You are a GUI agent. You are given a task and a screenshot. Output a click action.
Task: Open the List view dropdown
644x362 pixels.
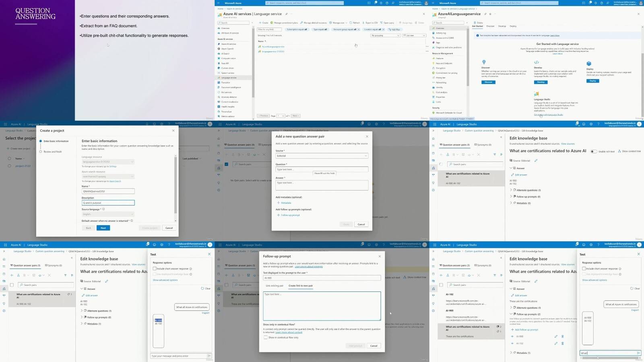click(415, 35)
